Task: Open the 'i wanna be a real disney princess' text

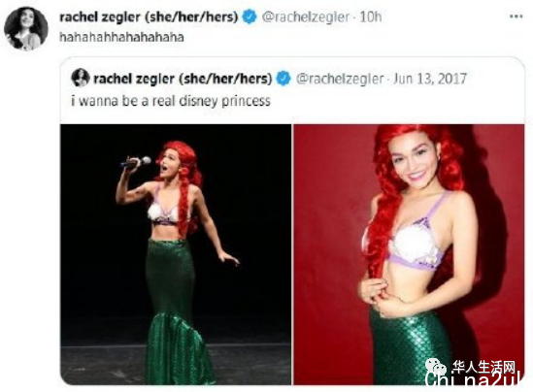Action: click(171, 101)
